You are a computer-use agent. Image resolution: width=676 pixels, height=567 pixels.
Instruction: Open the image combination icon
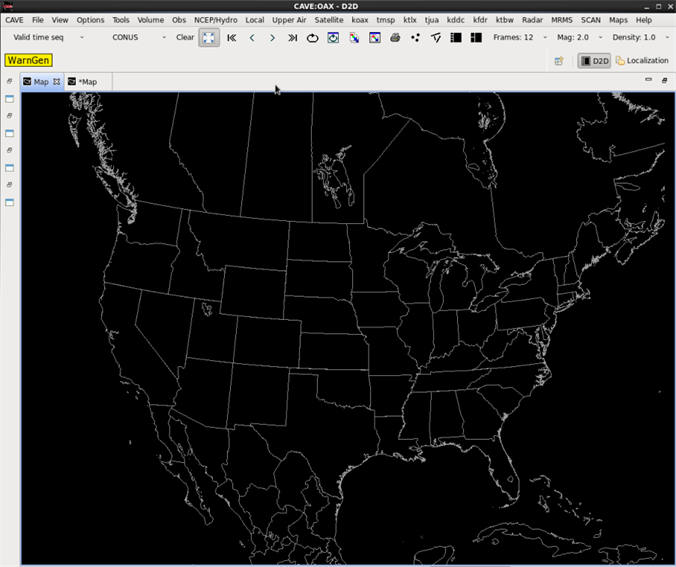pos(354,38)
